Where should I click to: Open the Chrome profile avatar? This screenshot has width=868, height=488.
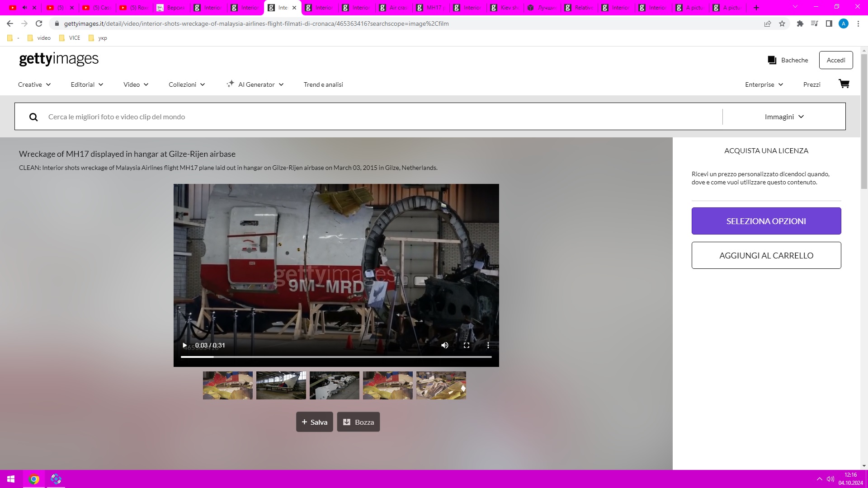click(844, 23)
